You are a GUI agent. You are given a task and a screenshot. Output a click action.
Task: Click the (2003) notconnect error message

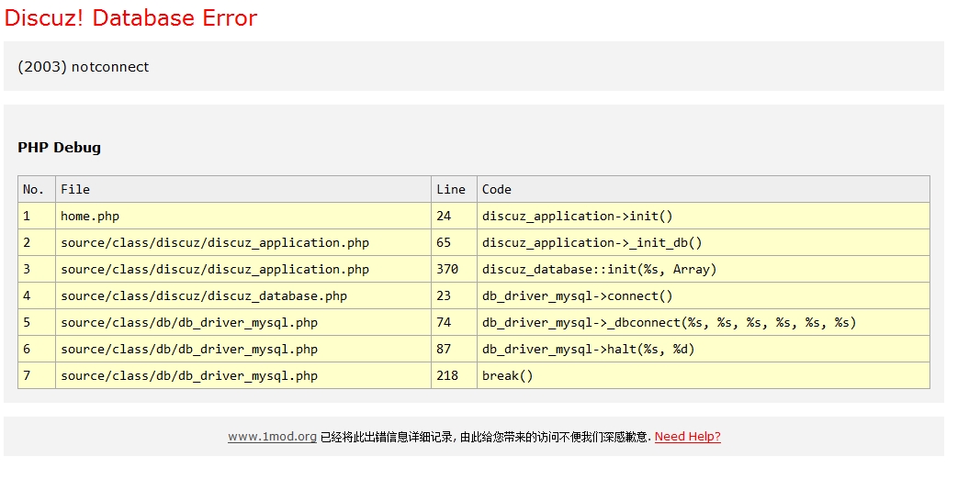pyautogui.click(x=83, y=67)
